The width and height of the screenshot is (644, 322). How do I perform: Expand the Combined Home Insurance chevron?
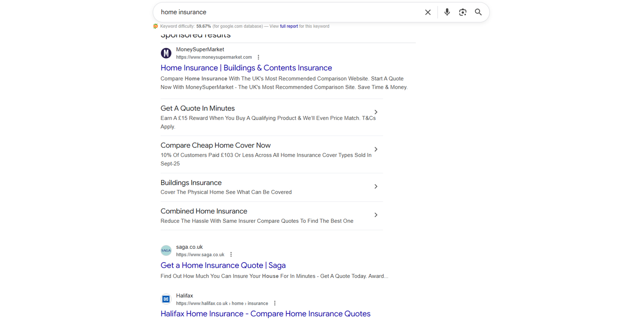376,215
